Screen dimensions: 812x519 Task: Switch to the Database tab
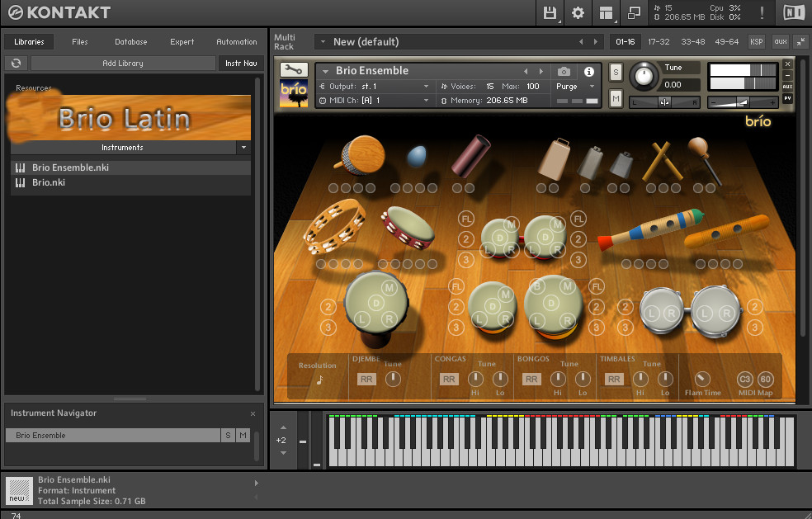[131, 42]
